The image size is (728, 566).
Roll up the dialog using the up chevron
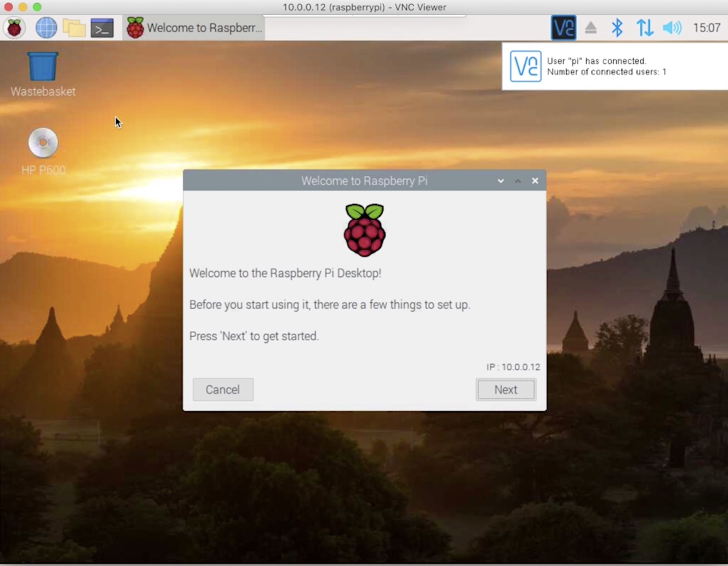point(518,181)
